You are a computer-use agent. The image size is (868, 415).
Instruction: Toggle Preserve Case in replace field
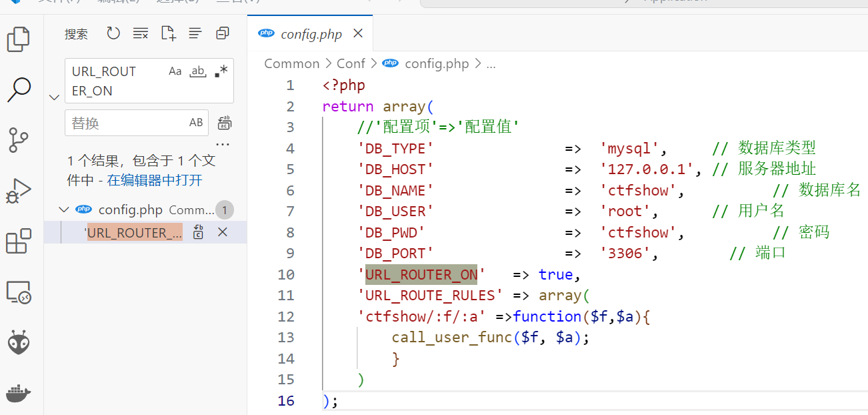196,123
